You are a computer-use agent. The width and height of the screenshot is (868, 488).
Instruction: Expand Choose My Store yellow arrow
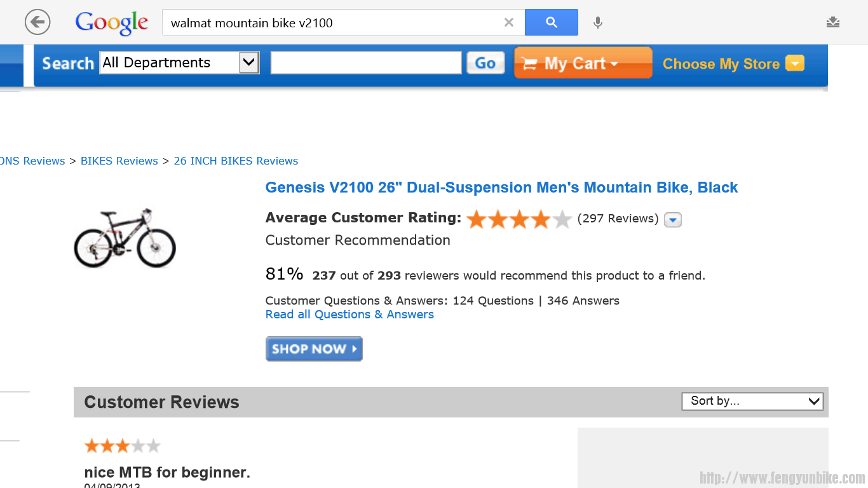tap(795, 63)
